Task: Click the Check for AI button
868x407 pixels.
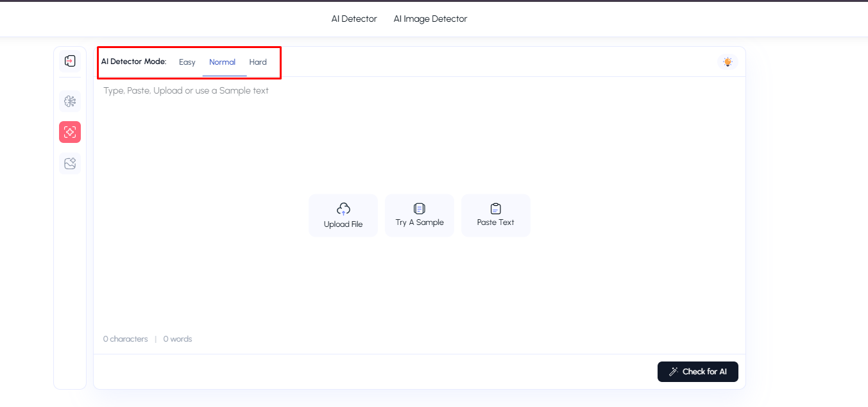Action: coord(698,372)
